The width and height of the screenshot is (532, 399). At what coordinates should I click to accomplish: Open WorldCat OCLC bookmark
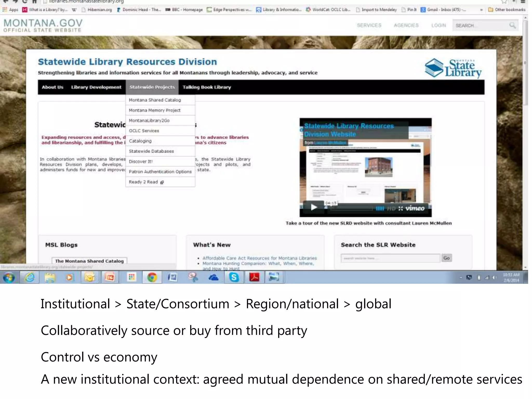(328, 10)
